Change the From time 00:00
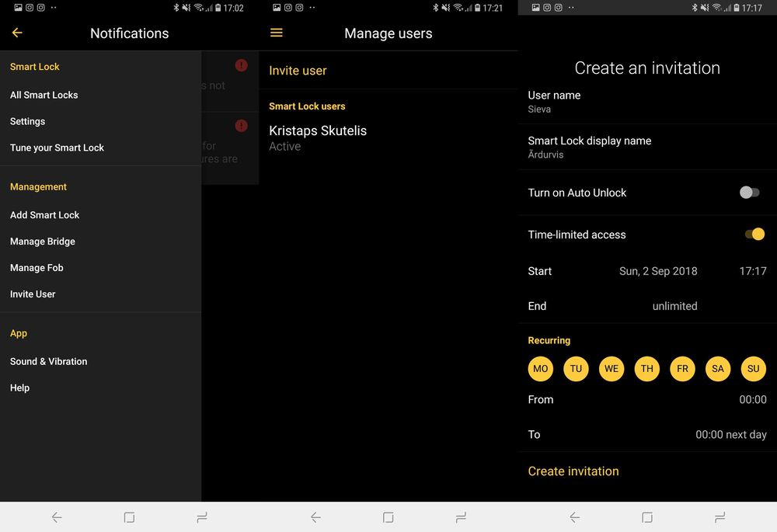 [x=753, y=399]
